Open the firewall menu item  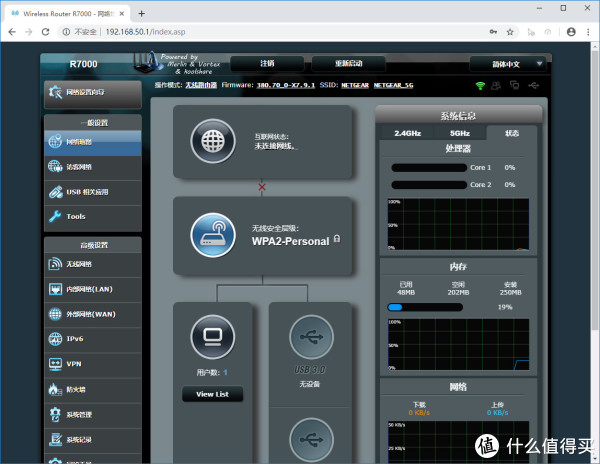point(93,389)
